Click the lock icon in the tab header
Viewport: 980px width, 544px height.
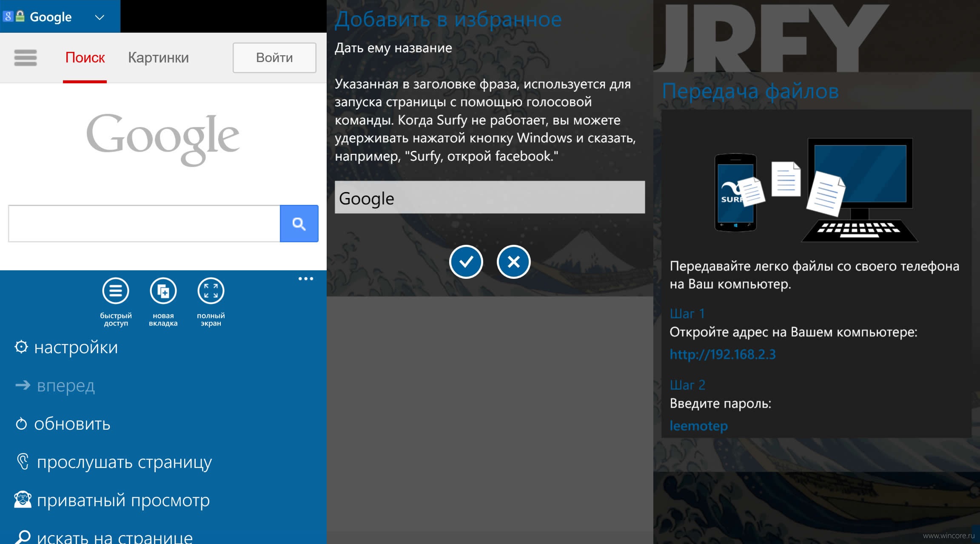20,17
